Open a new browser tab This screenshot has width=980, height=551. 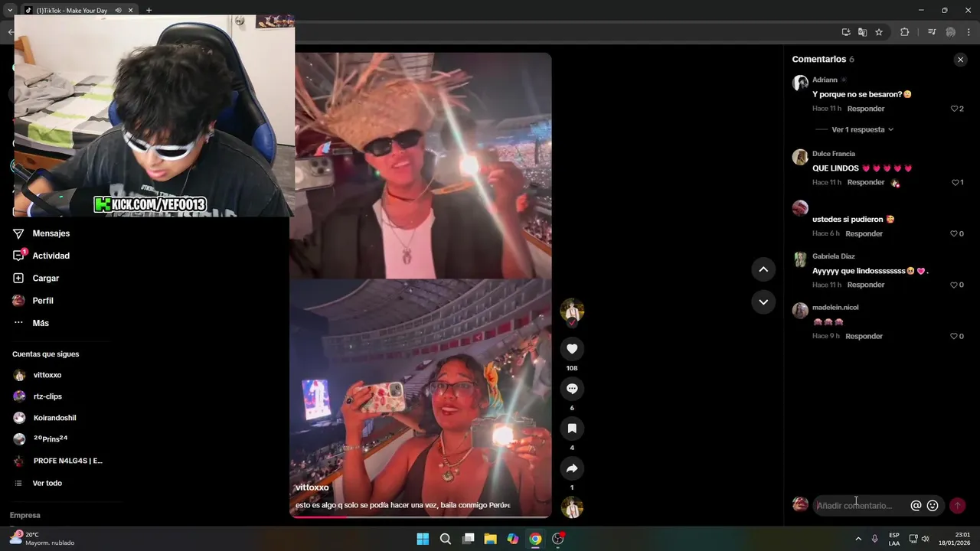149,11
